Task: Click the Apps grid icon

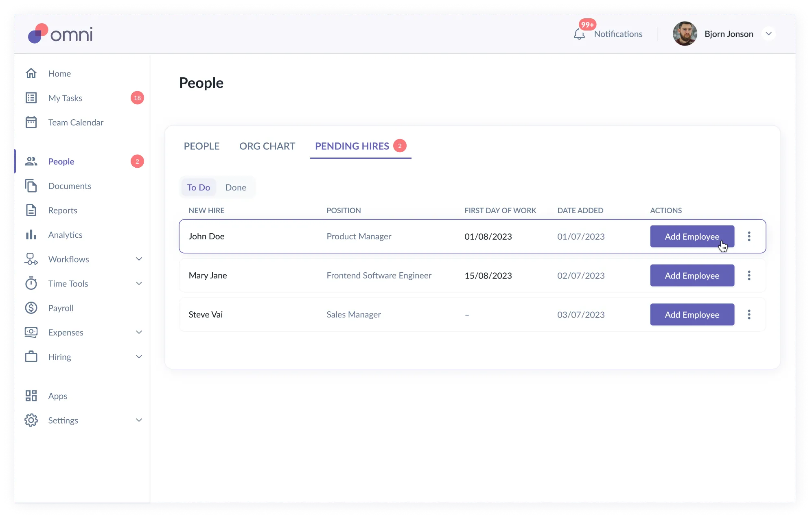Action: pyautogui.click(x=31, y=396)
